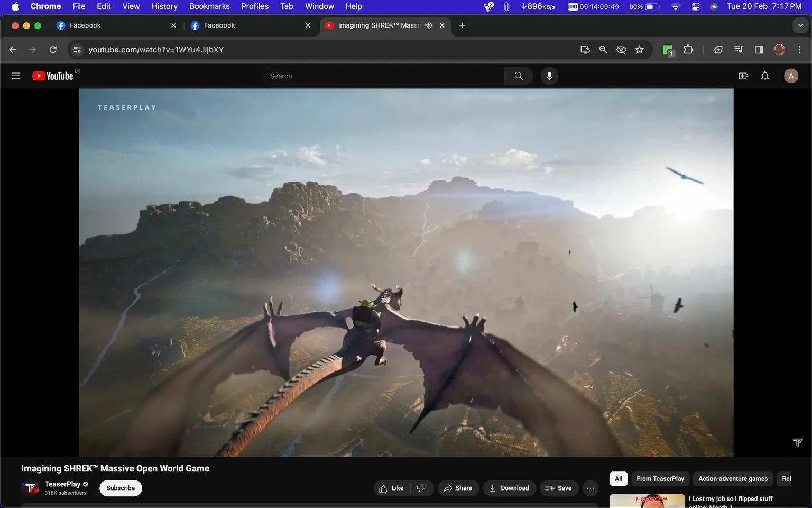Viewport: 812px width, 508px height.
Task: Click in the YouTube search field
Action: pos(383,76)
